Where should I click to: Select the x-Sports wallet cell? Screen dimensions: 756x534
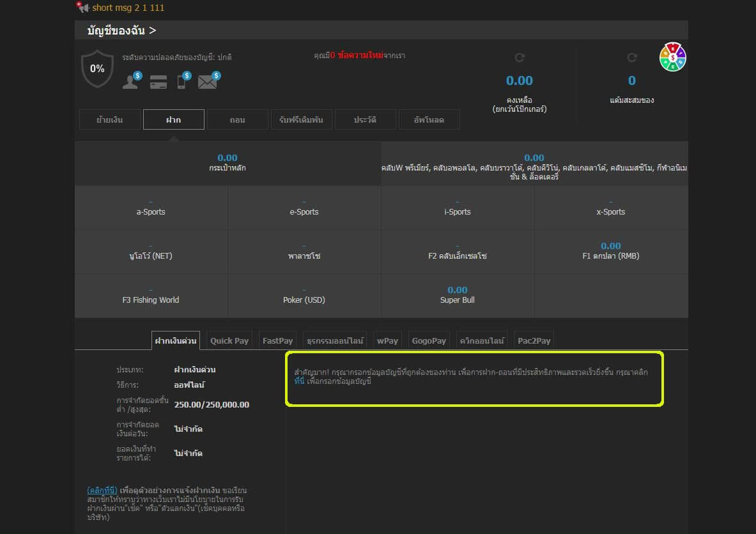pos(611,208)
